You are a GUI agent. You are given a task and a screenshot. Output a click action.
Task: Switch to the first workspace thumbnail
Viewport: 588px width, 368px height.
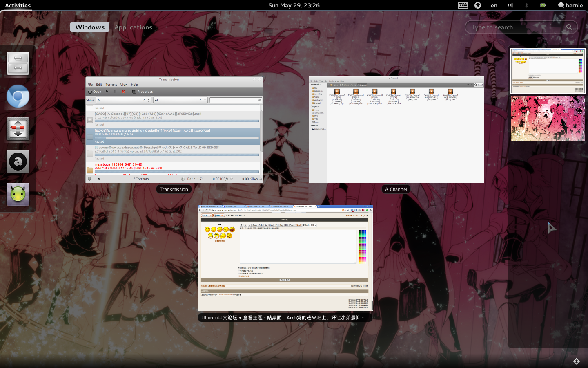pos(548,70)
